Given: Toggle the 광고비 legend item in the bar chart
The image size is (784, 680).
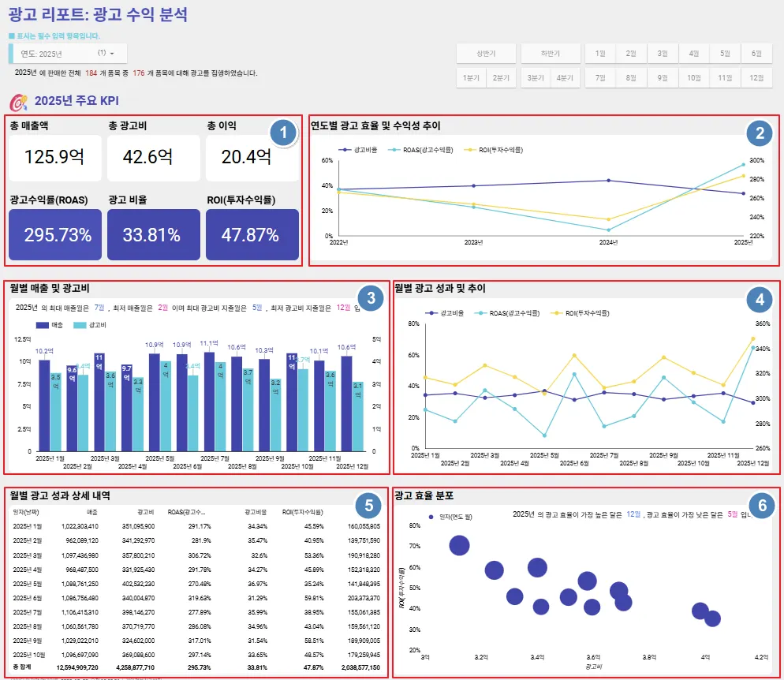Looking at the screenshot, I should (x=89, y=325).
